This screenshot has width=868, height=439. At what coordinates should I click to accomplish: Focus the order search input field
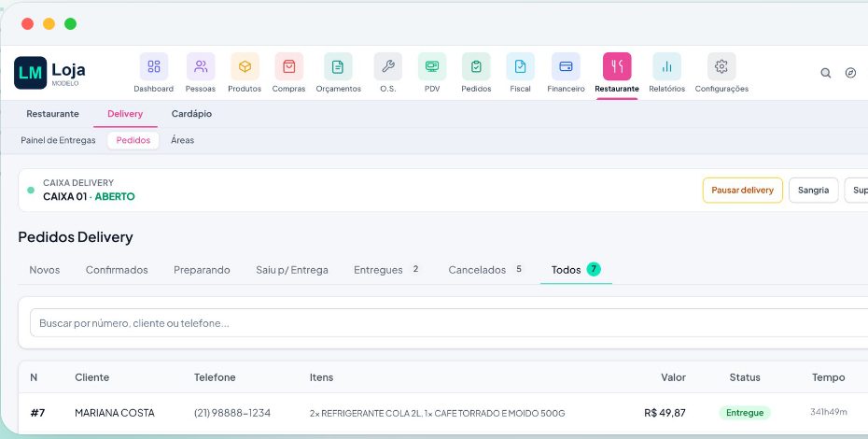[x=448, y=323]
